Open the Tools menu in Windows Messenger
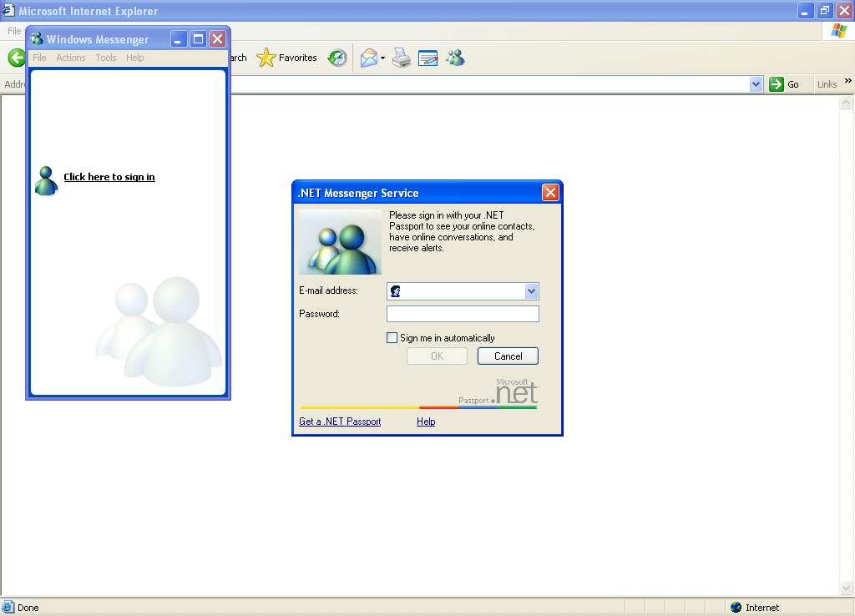 [x=106, y=58]
